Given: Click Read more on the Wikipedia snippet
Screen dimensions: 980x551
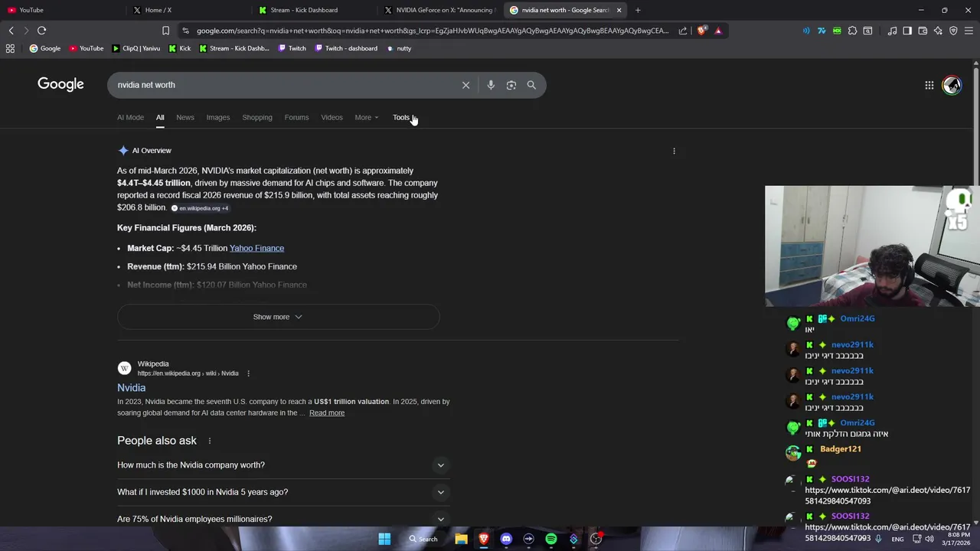Looking at the screenshot, I should click(327, 413).
